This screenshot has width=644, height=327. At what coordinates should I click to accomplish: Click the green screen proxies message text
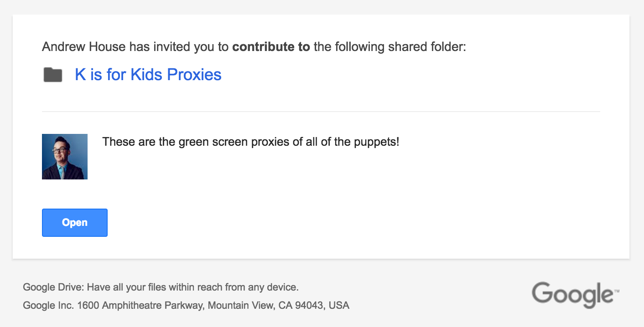(250, 142)
